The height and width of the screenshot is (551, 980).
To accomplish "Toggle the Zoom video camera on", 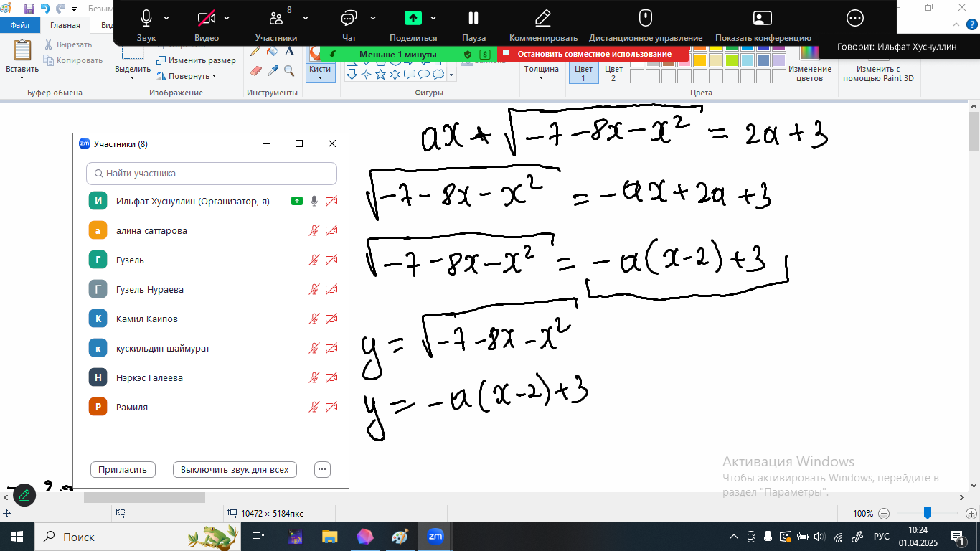I will [207, 24].
